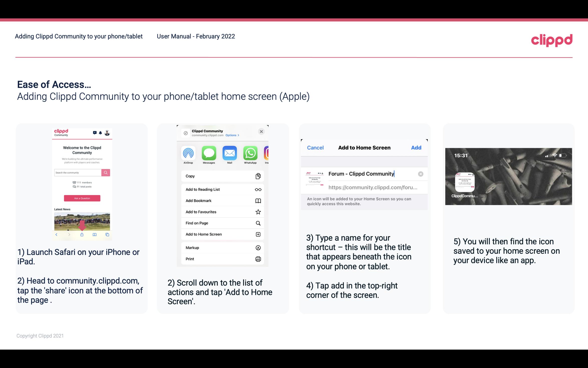
Task: Click the Cancel button on home screen dialog
Action: click(315, 148)
